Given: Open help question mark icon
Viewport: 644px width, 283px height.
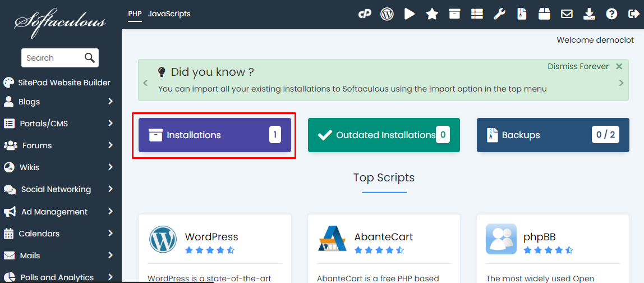Looking at the screenshot, I should pos(611,15).
